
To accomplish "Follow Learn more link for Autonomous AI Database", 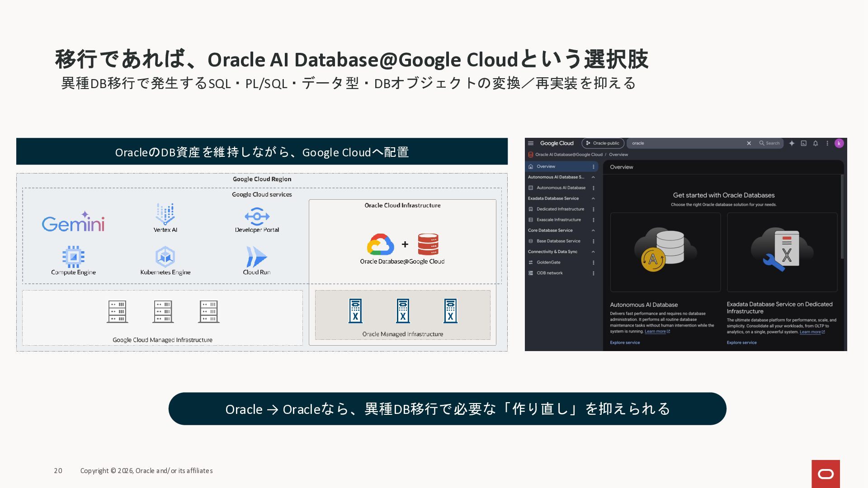I will coord(657,332).
